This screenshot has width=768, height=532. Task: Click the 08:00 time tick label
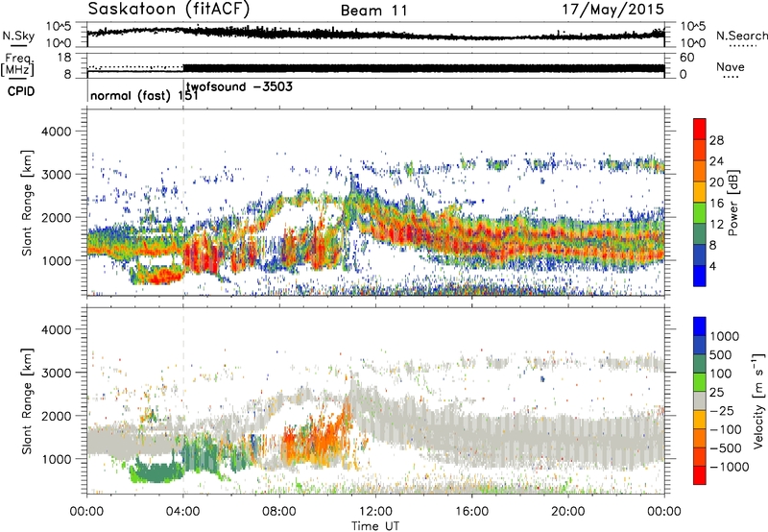pyautogui.click(x=279, y=512)
